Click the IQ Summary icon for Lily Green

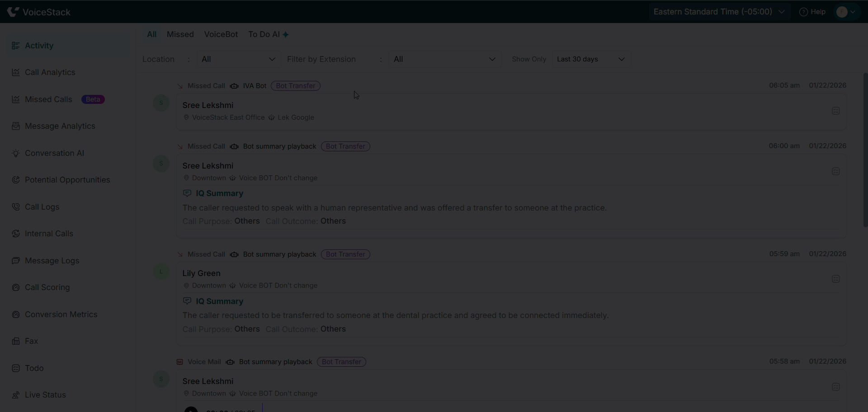[x=187, y=301]
